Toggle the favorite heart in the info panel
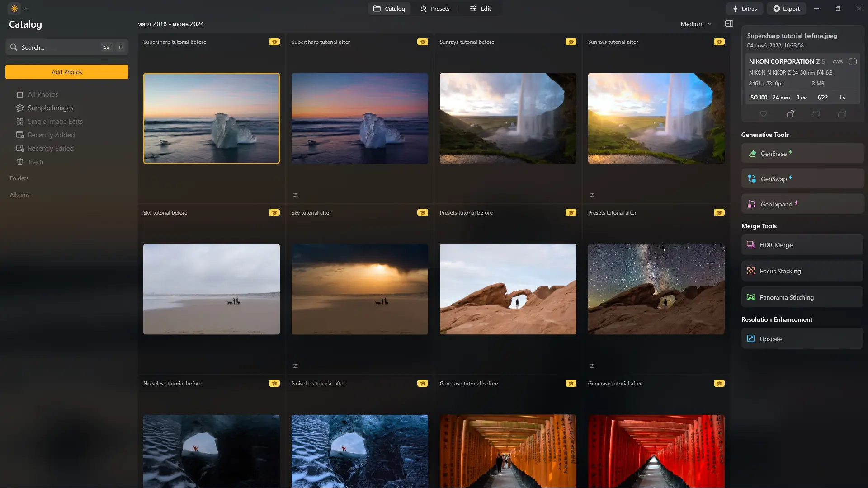 tap(764, 114)
